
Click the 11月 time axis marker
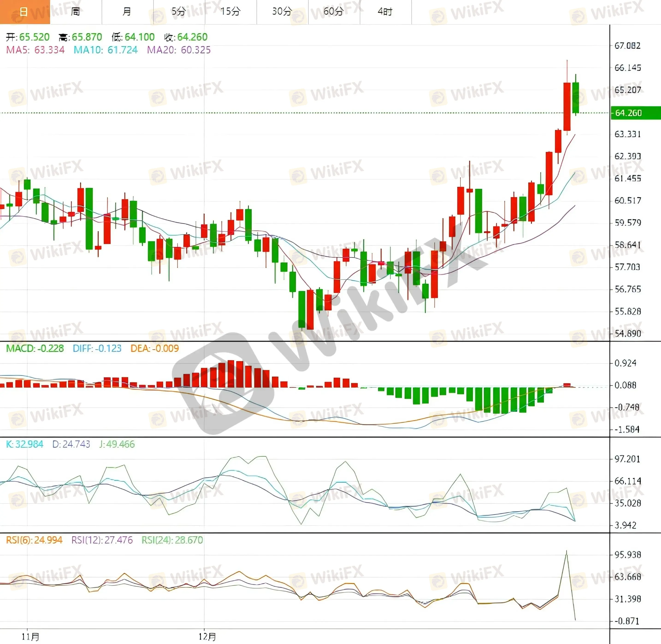(x=30, y=637)
